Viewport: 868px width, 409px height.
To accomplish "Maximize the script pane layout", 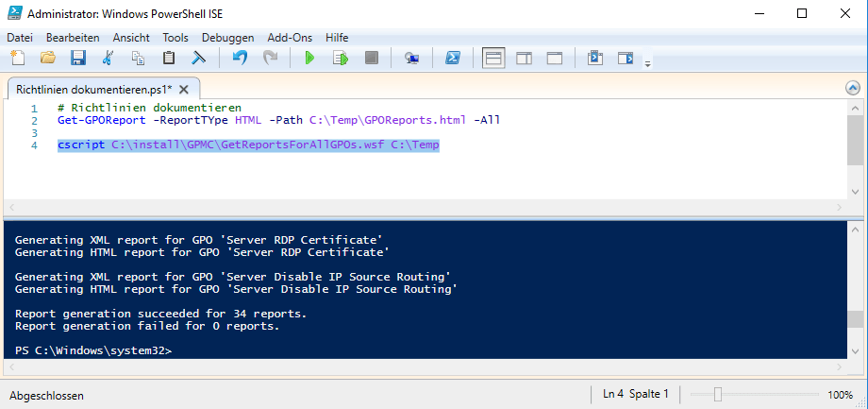I will point(555,59).
